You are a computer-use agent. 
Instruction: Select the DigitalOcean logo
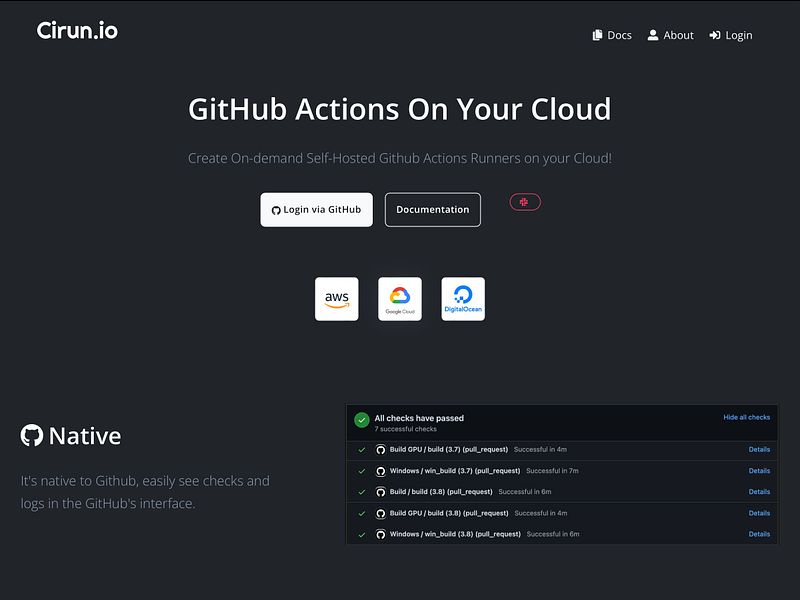pos(463,299)
